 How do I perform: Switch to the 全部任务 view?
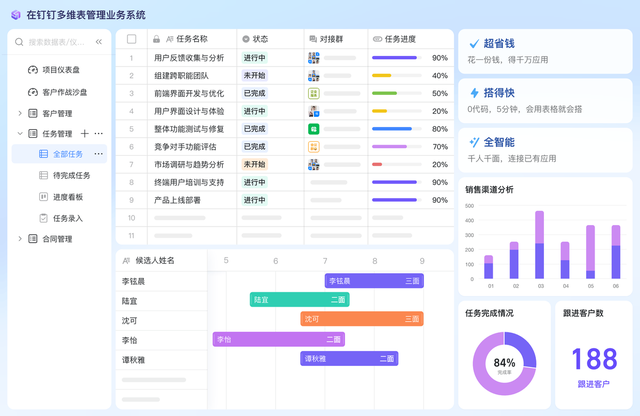[59, 154]
